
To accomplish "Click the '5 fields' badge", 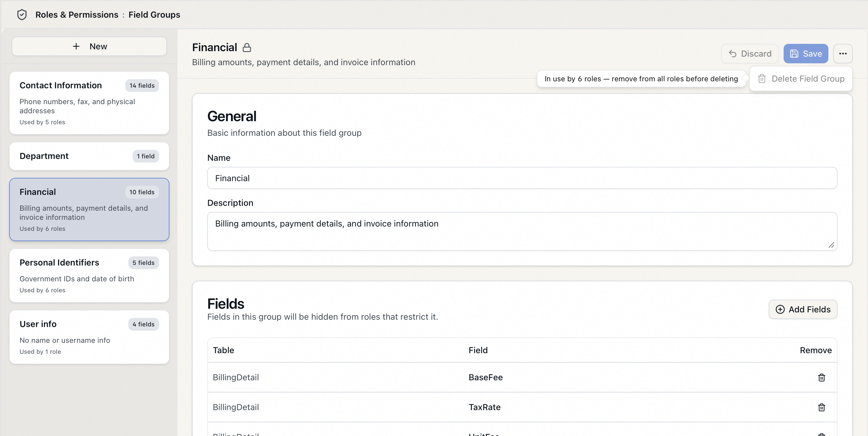I will tap(144, 263).
